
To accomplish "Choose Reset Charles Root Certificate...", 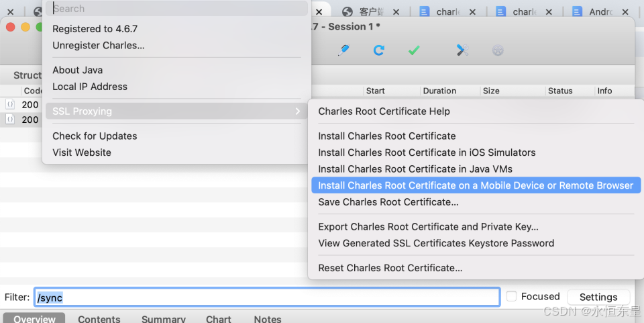I will point(390,267).
